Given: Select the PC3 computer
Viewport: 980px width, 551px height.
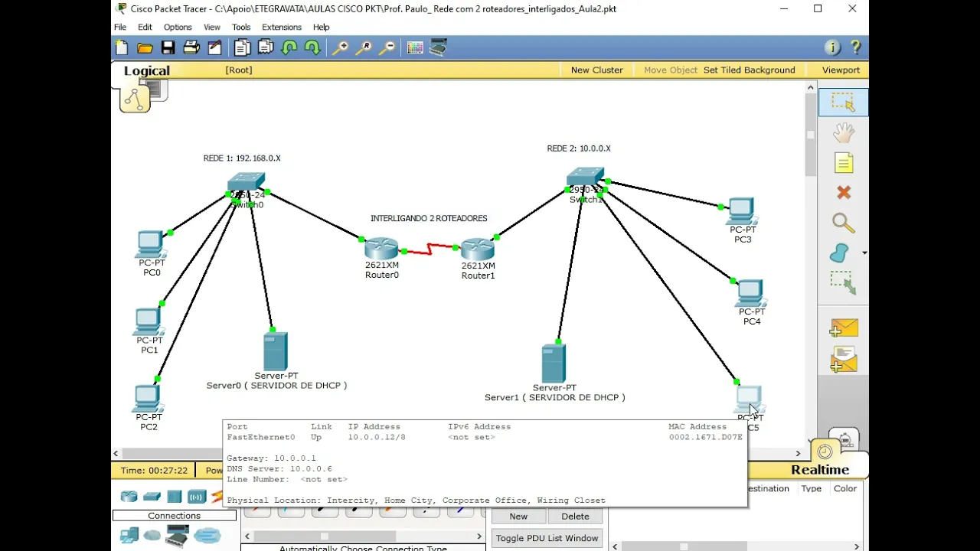Looking at the screenshot, I should click(x=741, y=210).
